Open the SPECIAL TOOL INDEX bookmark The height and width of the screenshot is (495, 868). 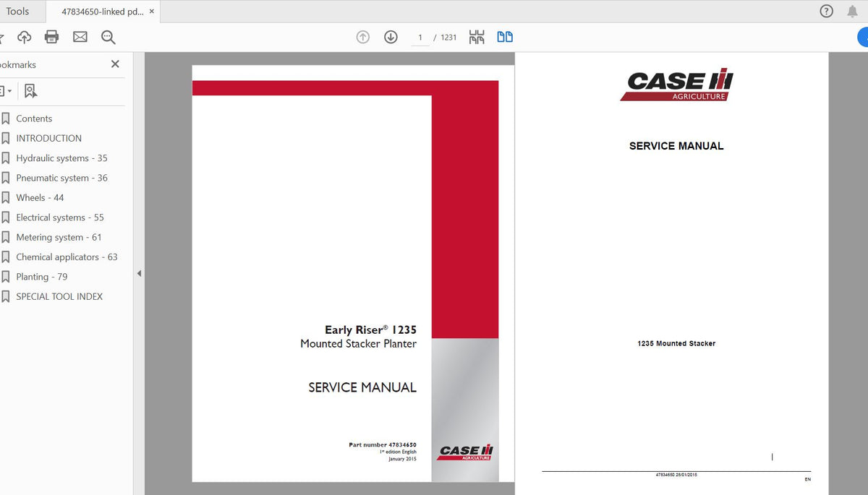pyautogui.click(x=59, y=296)
